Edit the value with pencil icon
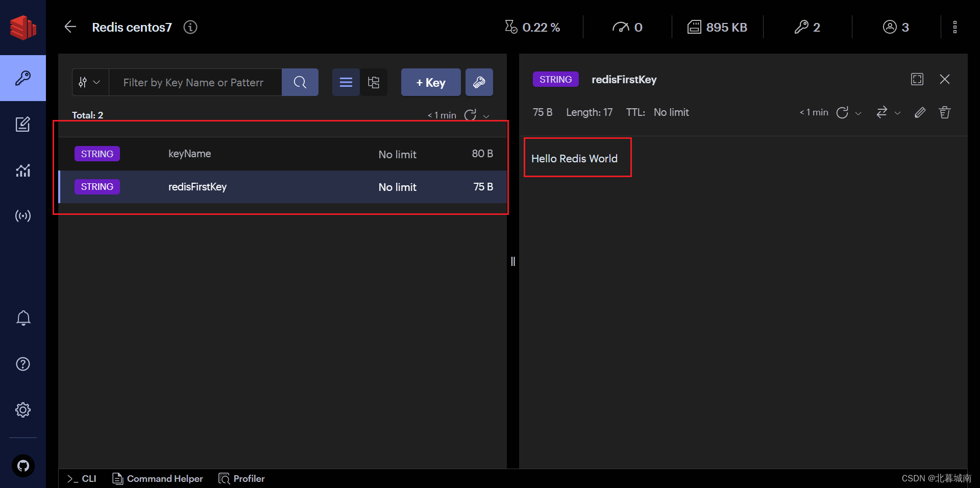980x488 pixels. click(920, 112)
